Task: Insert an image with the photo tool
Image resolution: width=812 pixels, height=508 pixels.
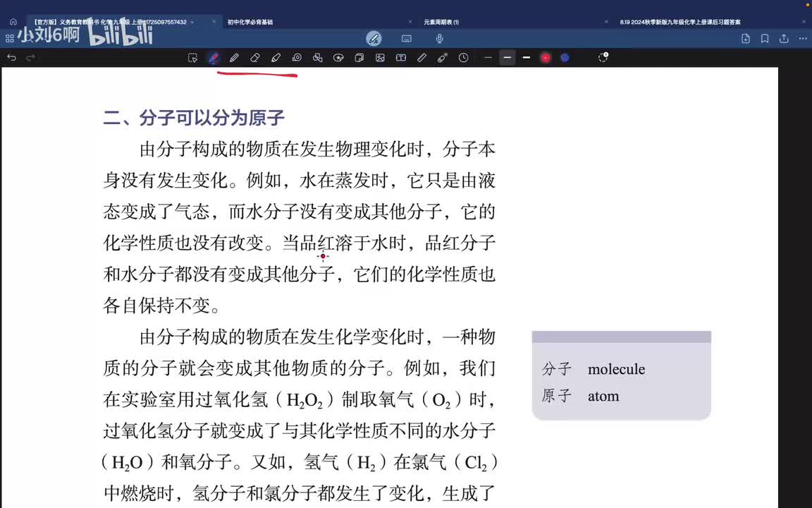Action: pyautogui.click(x=380, y=58)
